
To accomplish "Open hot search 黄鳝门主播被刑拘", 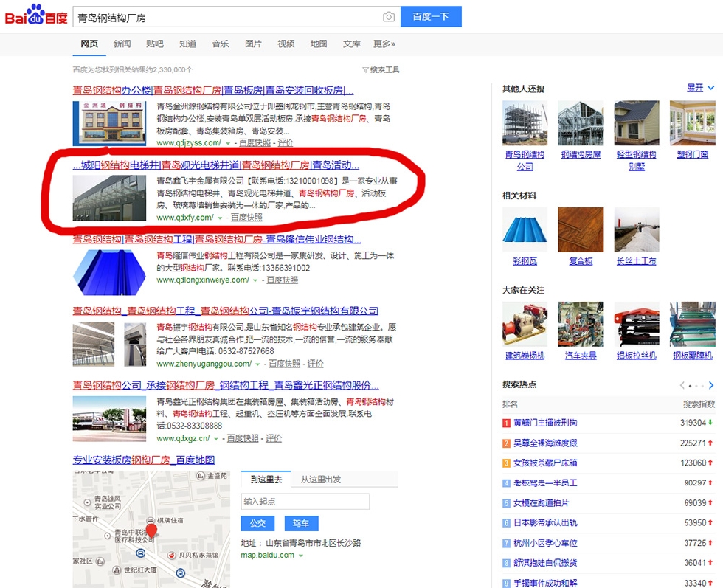I will click(x=545, y=423).
